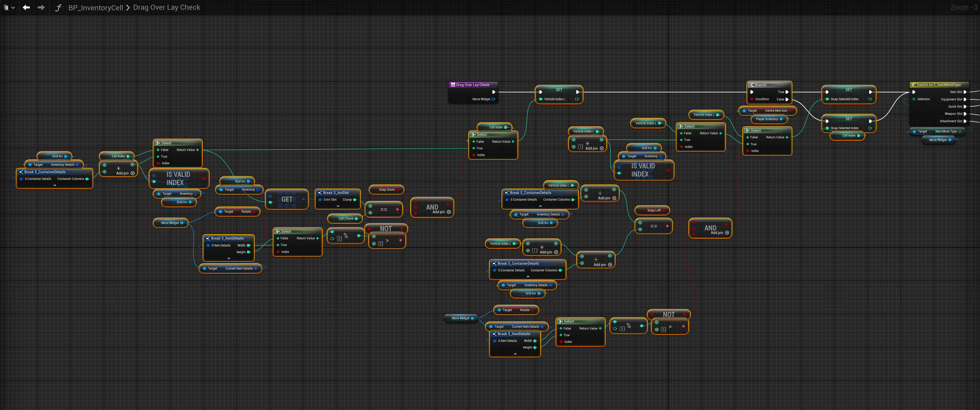This screenshot has height=410, width=980.
Task: Click the Condition pin on the Branch node
Action: click(x=752, y=99)
